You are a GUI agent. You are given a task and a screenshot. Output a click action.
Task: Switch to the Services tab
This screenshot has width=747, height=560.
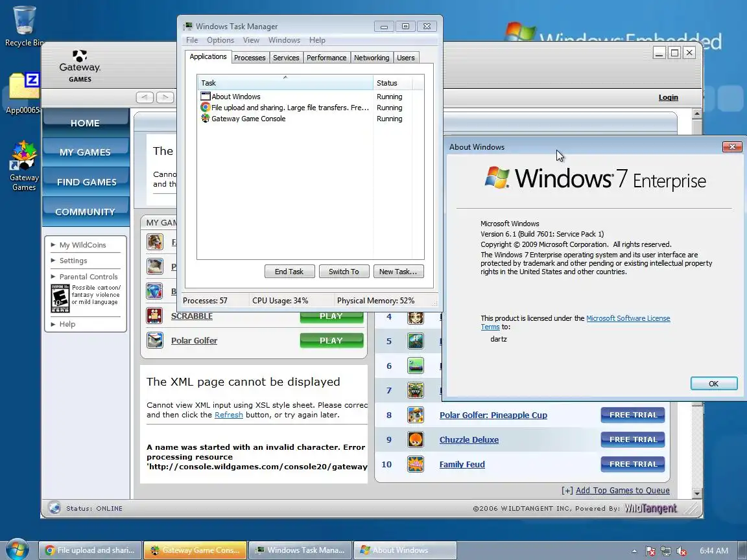[x=286, y=58]
